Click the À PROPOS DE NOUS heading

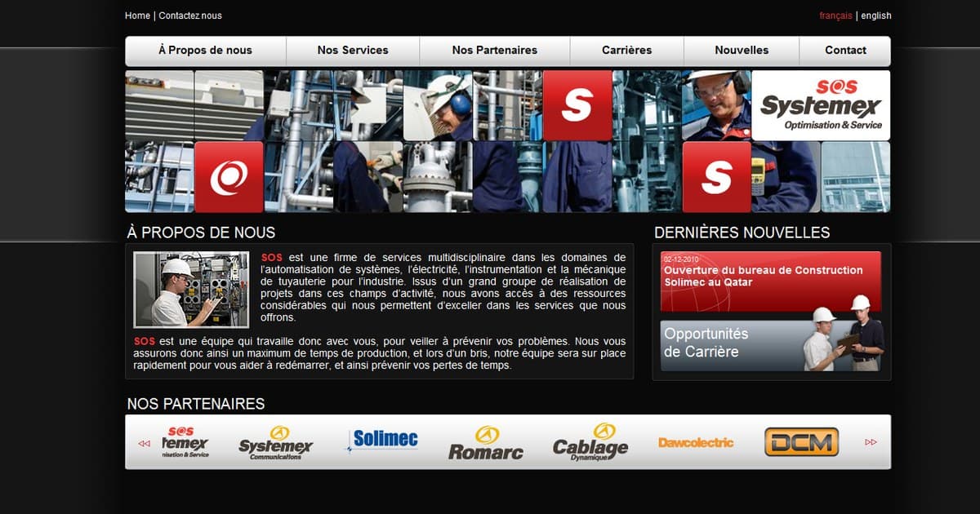point(201,233)
